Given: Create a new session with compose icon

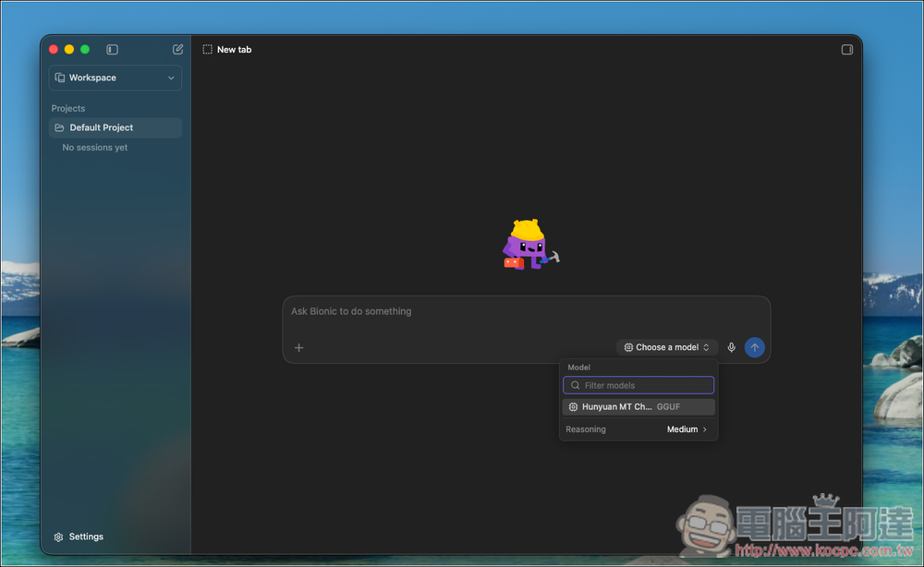Looking at the screenshot, I should (177, 50).
